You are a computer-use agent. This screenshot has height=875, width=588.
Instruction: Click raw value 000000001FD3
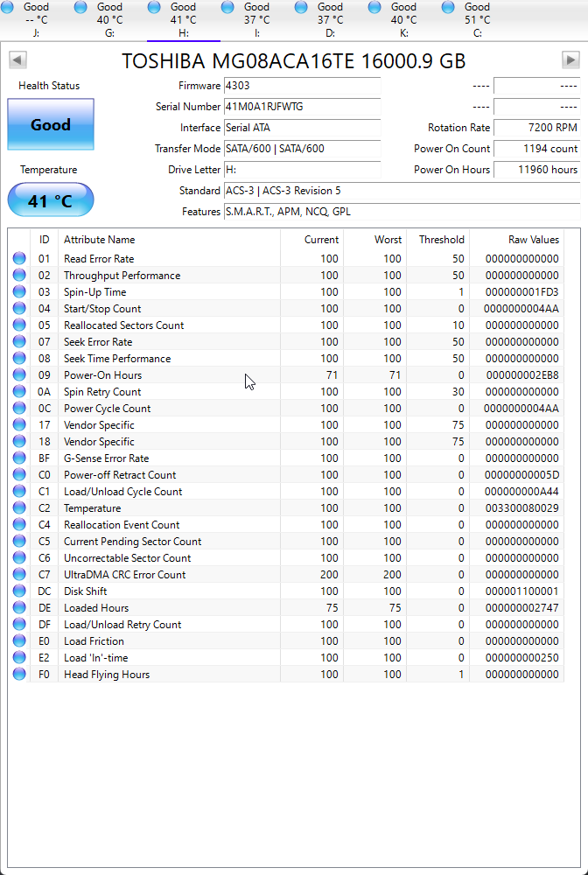tap(521, 292)
